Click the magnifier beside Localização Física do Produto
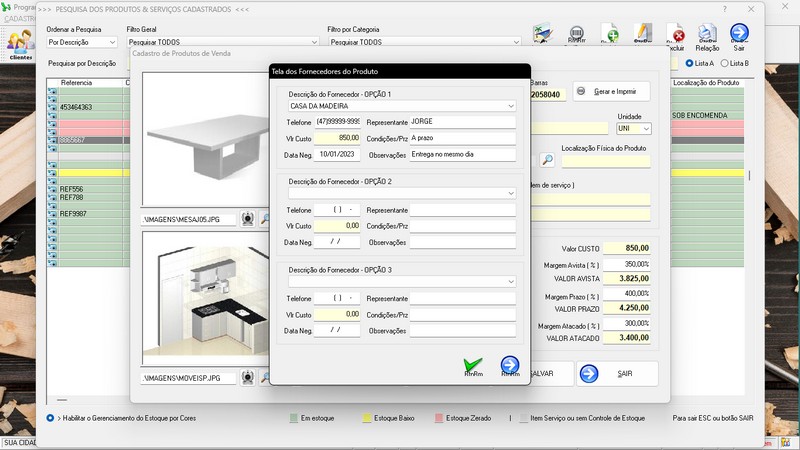 click(547, 159)
